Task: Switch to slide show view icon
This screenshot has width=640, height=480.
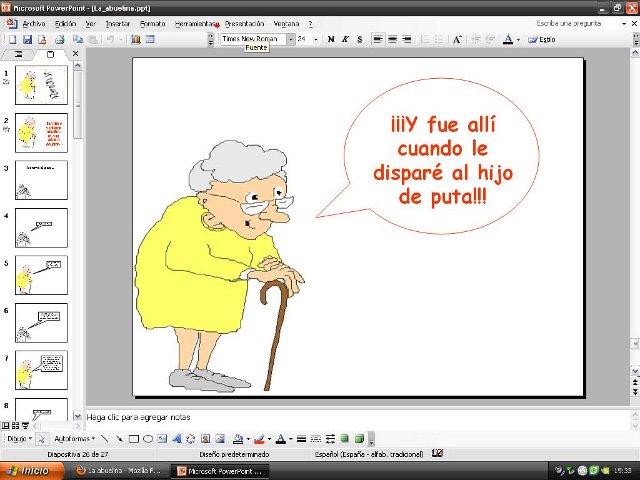Action: point(27,425)
